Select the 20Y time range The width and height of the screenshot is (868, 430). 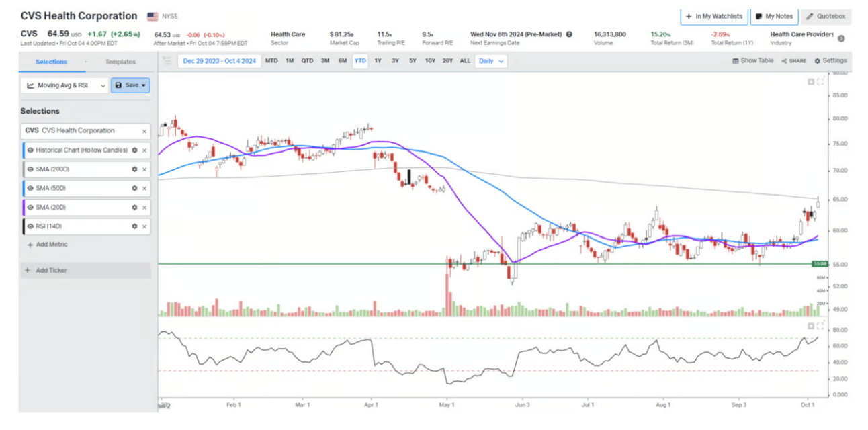(x=447, y=61)
